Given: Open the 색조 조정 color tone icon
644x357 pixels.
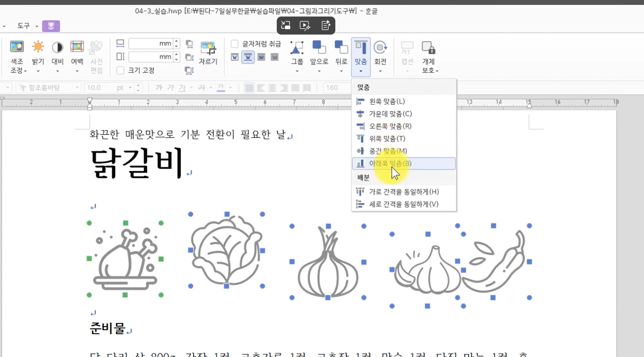Looking at the screenshot, I should [17, 47].
